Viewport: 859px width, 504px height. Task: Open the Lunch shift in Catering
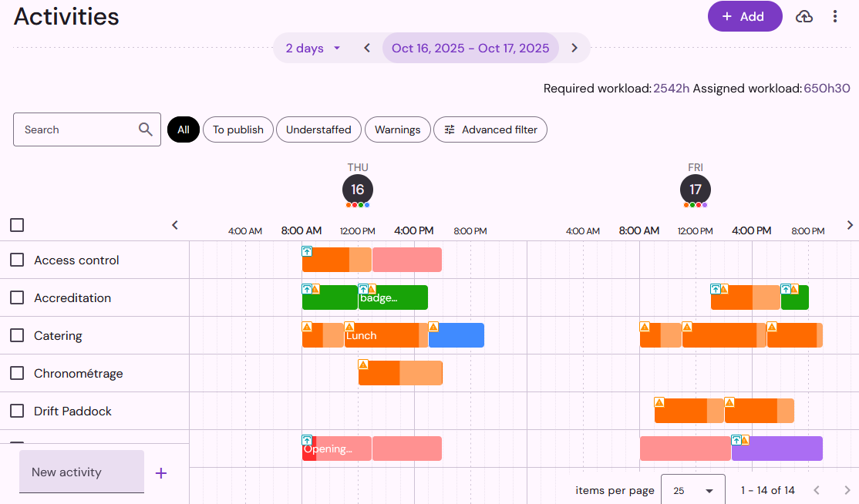[386, 335]
